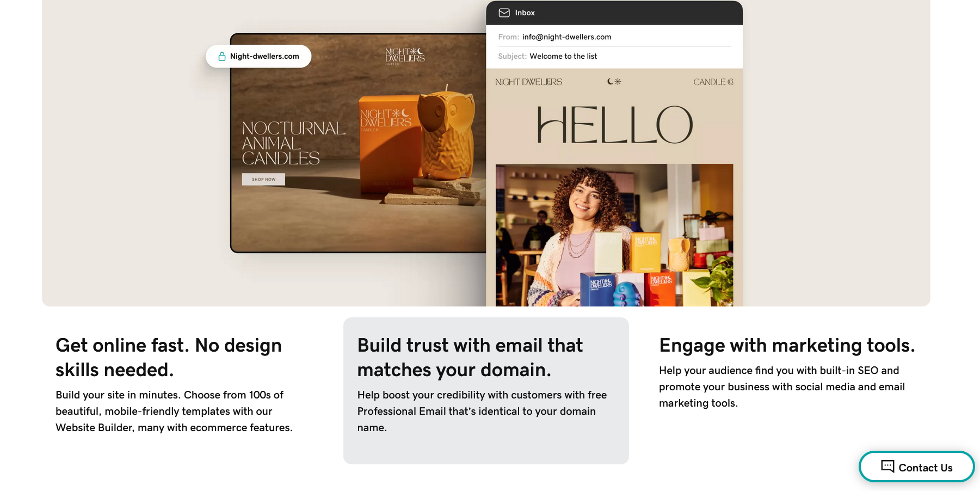Click the 'Nocturnal Animal Candles' headline
The width and height of the screenshot is (980, 491).
pos(294,143)
